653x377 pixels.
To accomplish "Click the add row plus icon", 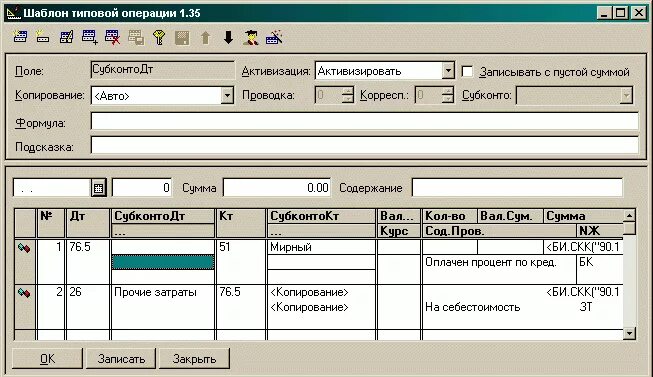I will click(90, 37).
